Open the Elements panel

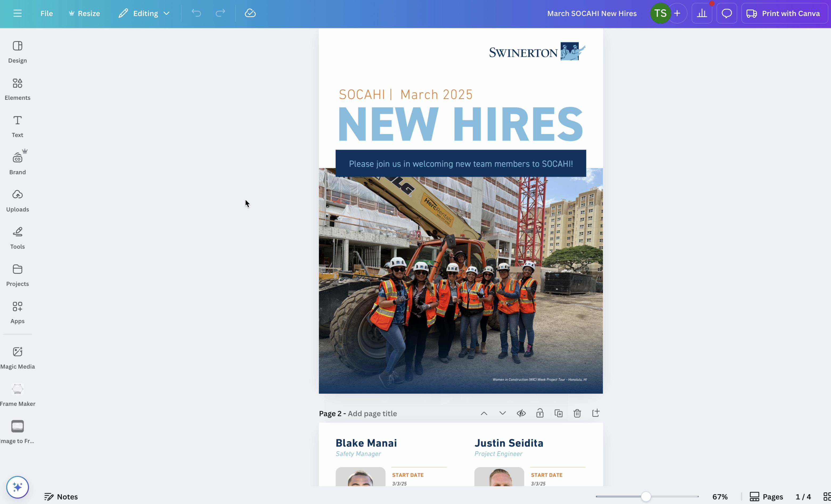(x=17, y=89)
